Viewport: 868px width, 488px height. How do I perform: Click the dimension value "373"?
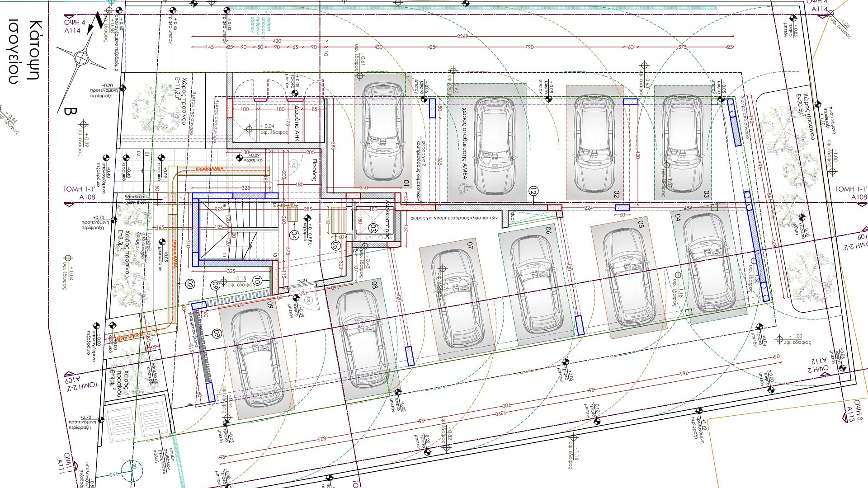(682, 47)
